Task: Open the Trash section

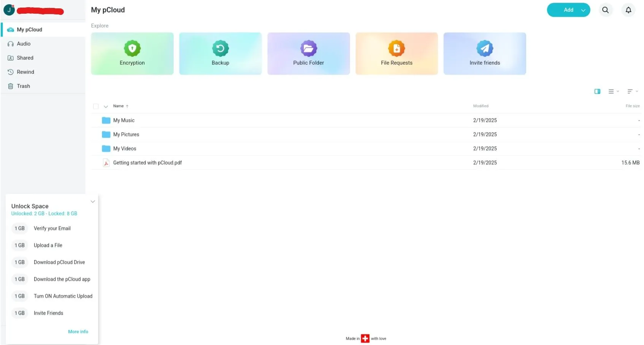Action: [x=43, y=86]
